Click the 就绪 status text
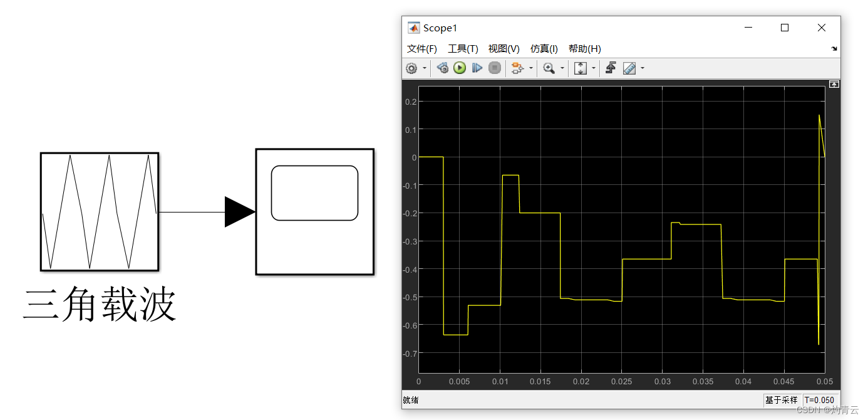The image size is (868, 420). click(x=411, y=400)
